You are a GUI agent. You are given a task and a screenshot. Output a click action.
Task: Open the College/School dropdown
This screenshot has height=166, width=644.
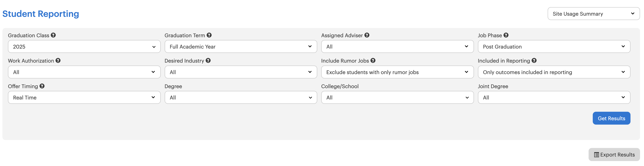pos(397,97)
